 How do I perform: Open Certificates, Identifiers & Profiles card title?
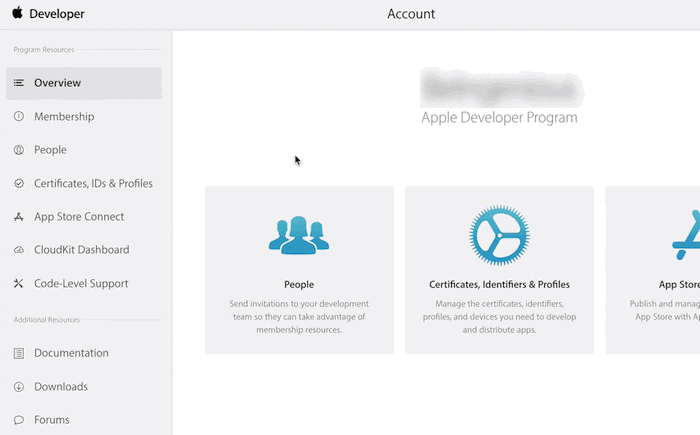(x=500, y=284)
